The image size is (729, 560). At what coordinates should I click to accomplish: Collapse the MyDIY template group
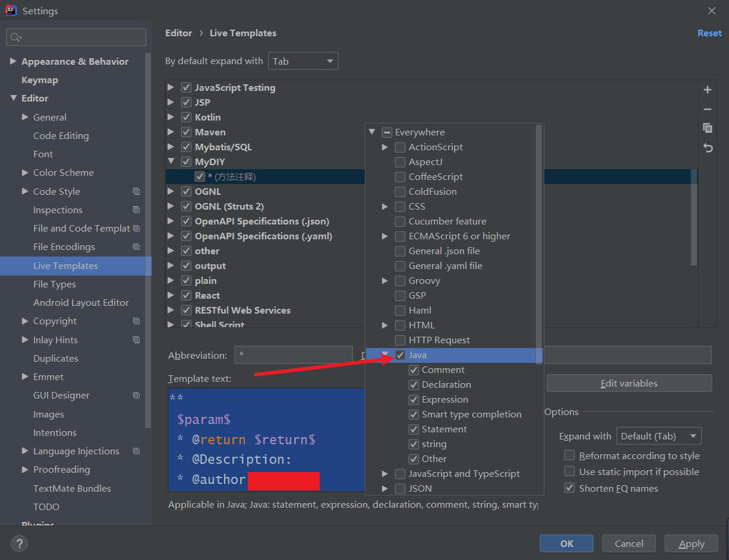(x=171, y=162)
